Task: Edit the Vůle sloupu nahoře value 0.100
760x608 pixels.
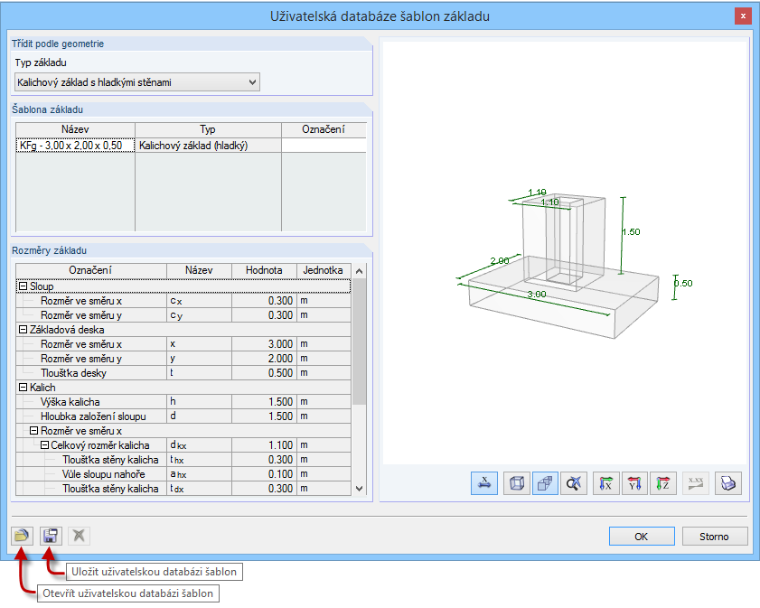Action: tap(264, 474)
